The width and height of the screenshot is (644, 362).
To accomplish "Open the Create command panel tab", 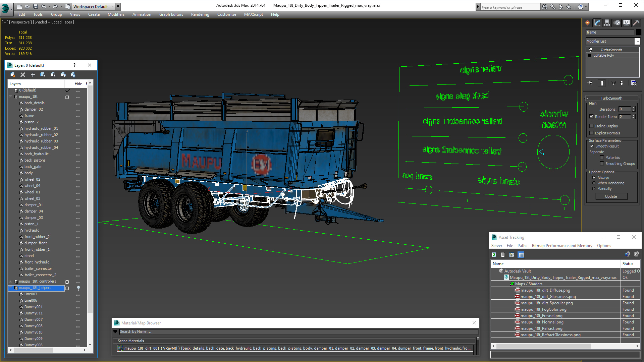I will coord(588,23).
